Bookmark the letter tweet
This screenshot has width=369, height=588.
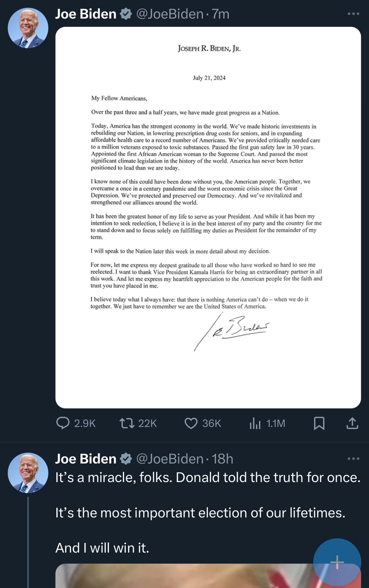(x=319, y=423)
